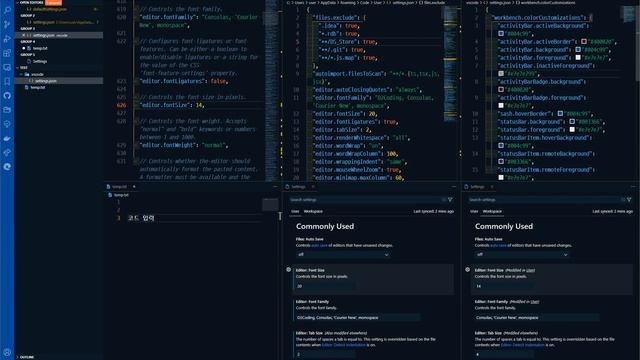Select the User tab in middle Settings pane
640x360 pixels.
click(x=295, y=211)
